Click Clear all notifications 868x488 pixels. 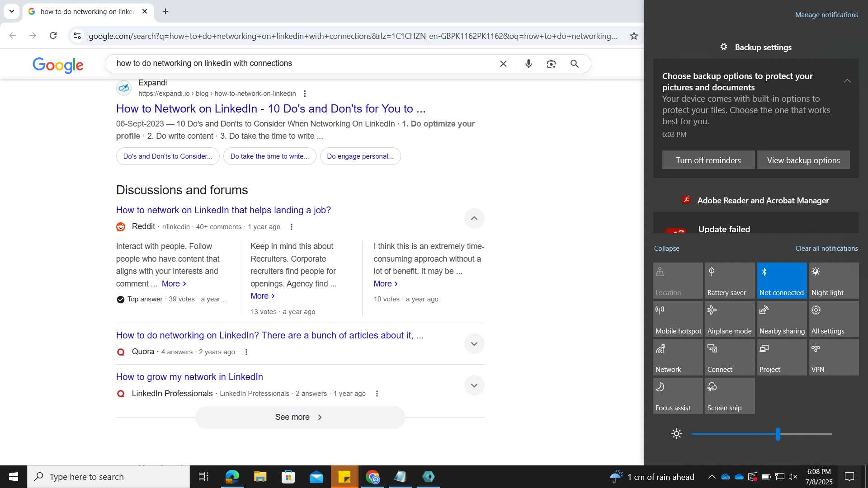click(826, 249)
